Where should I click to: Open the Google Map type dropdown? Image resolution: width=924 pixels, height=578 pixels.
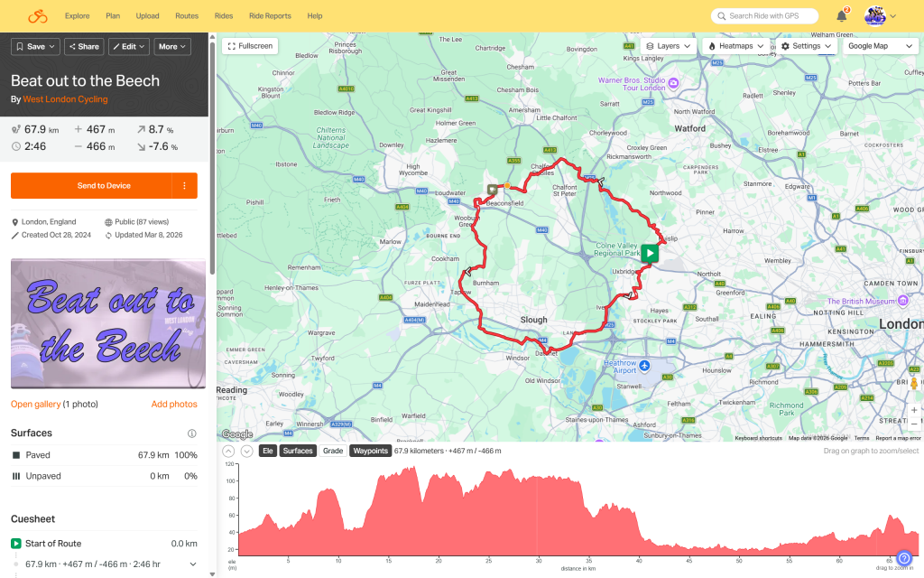point(880,45)
